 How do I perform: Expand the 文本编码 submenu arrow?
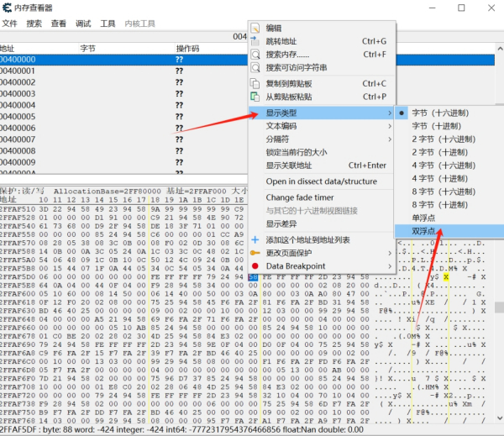pyautogui.click(x=390, y=126)
